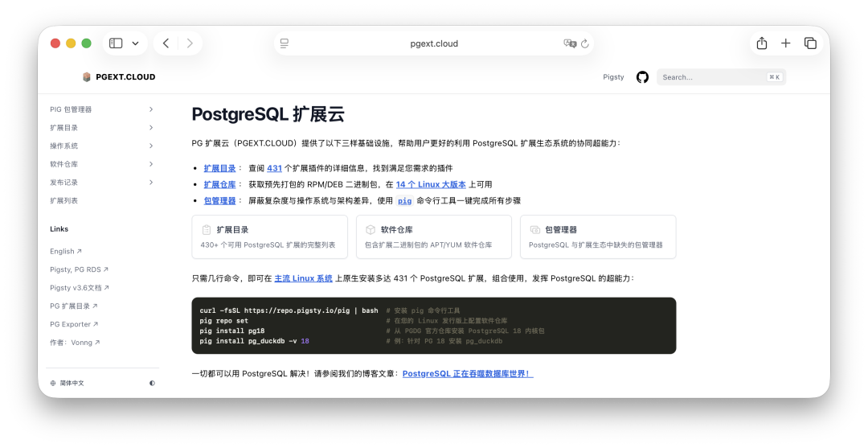Focus the Search... field
The width and height of the screenshot is (868, 448).
click(721, 77)
